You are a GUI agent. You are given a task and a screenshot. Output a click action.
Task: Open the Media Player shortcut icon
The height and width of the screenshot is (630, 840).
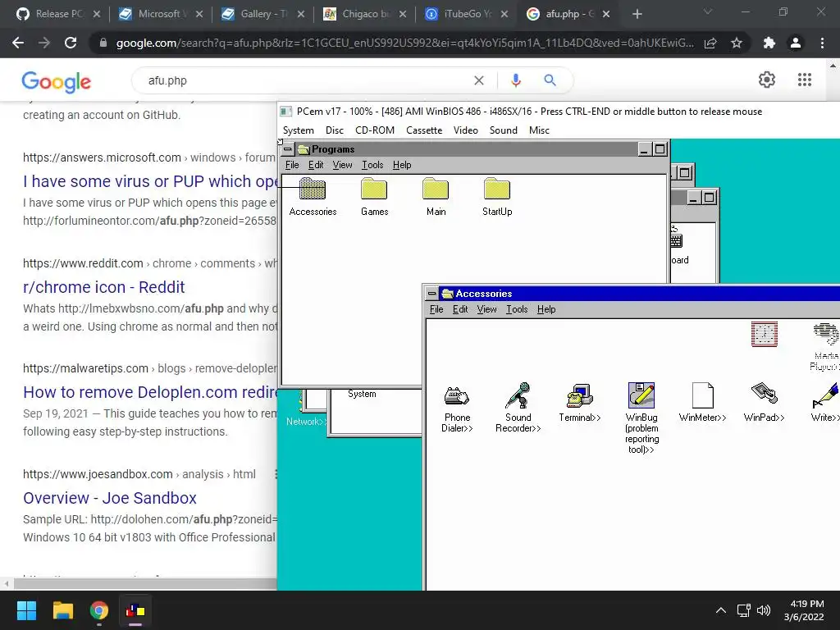click(825, 347)
